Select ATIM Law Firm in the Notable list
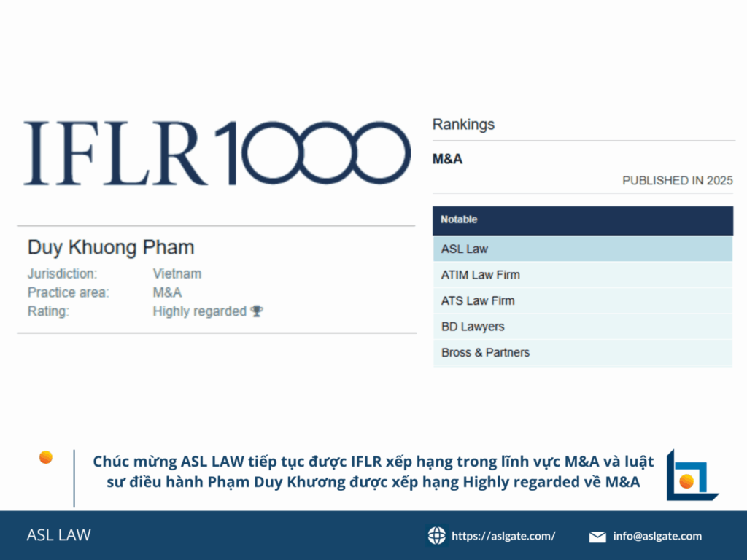The width and height of the screenshot is (747, 560). click(583, 275)
